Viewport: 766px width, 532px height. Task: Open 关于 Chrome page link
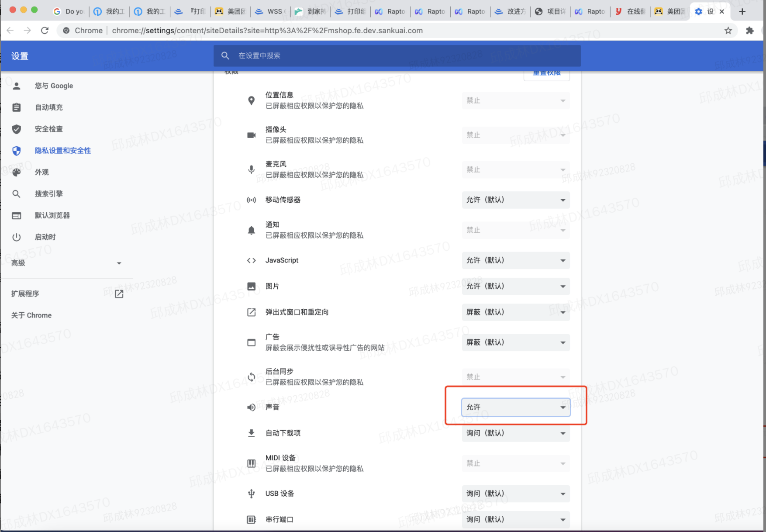[31, 315]
